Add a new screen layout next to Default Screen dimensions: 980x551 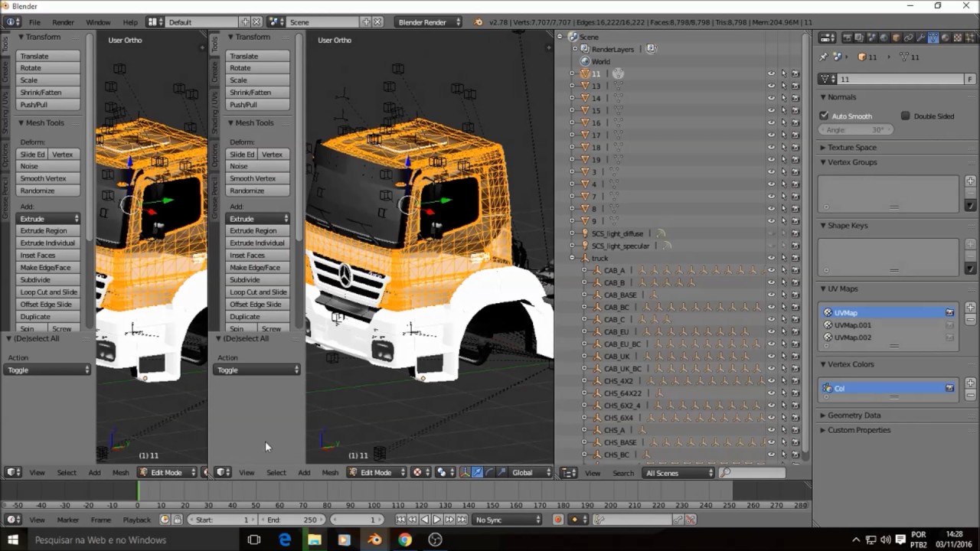pos(245,22)
